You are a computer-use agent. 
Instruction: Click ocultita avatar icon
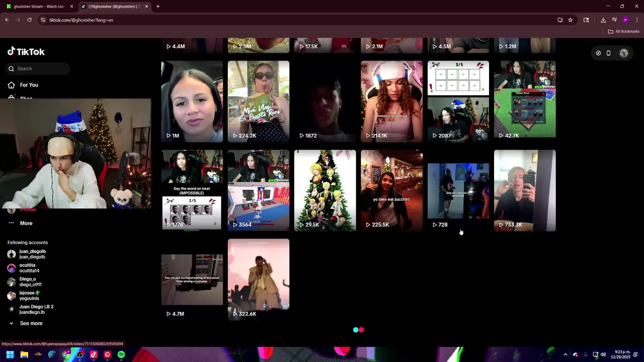11,268
